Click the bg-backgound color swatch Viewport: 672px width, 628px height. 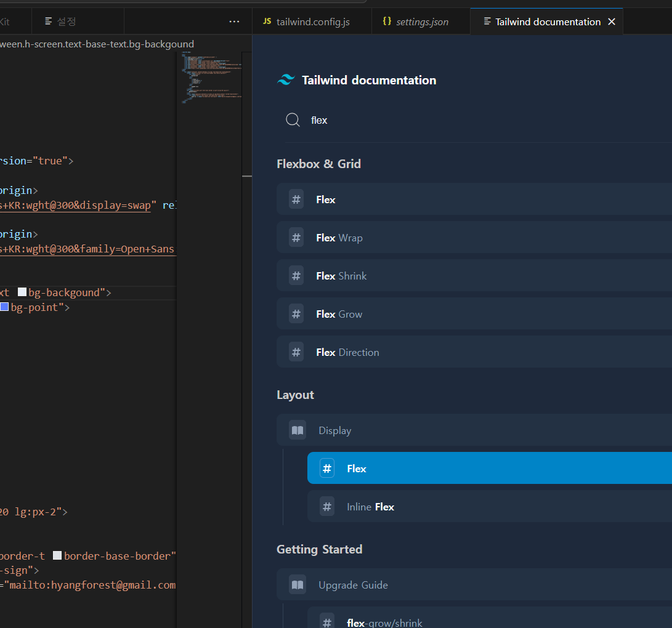click(x=22, y=292)
